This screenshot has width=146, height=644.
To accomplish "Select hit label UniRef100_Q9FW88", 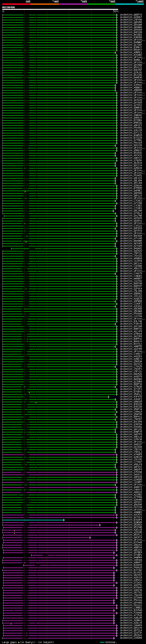I will [131, 301].
